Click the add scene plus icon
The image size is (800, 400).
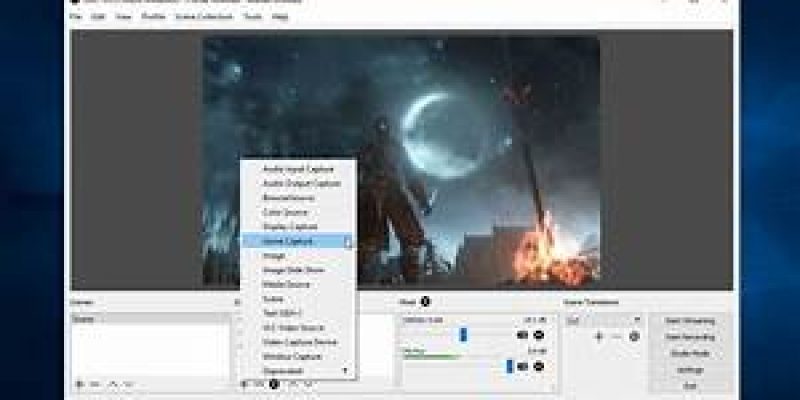click(80, 384)
